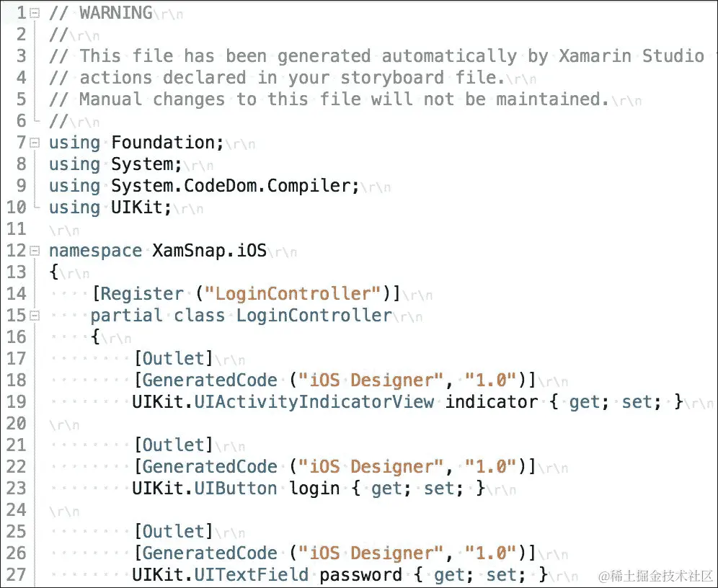Click the 'password' property name

coord(361,575)
